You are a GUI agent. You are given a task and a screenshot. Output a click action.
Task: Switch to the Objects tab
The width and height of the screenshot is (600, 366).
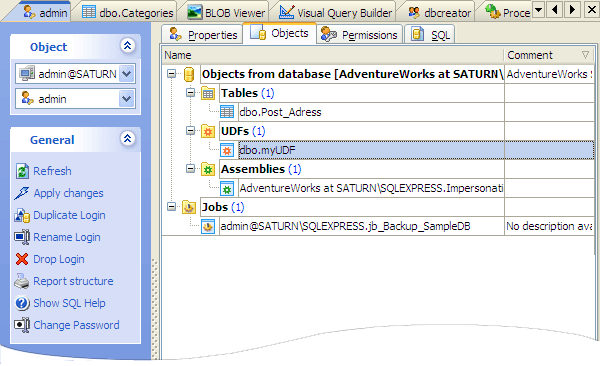[280, 33]
